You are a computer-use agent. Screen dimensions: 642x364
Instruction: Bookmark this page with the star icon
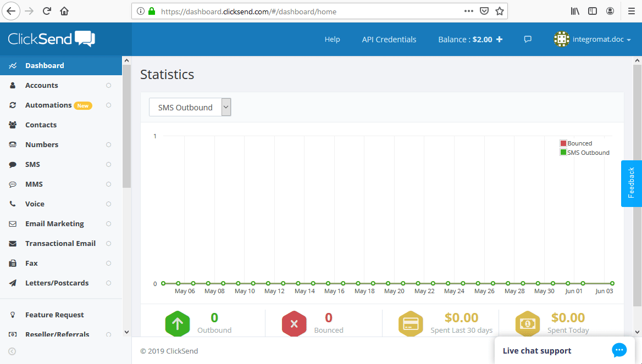click(500, 11)
